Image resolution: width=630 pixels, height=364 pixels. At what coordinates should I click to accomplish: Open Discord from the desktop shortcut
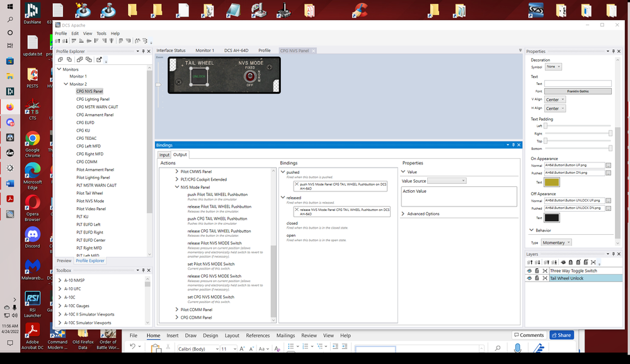click(x=32, y=234)
